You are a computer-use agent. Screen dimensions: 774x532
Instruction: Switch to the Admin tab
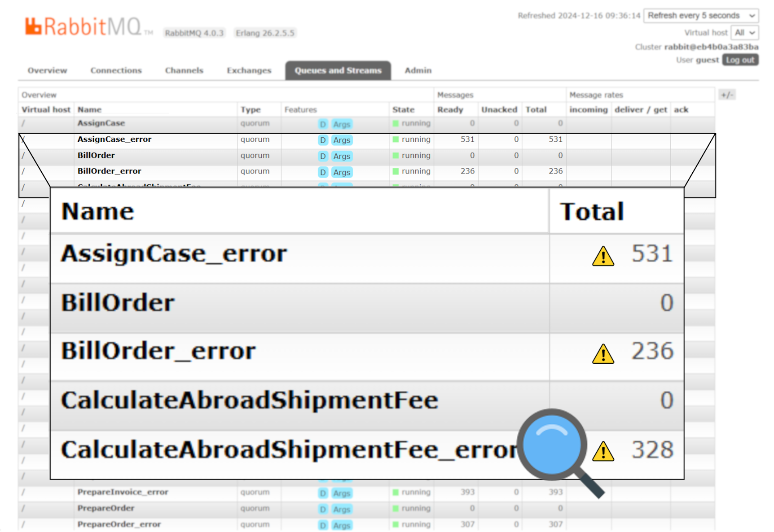(418, 70)
